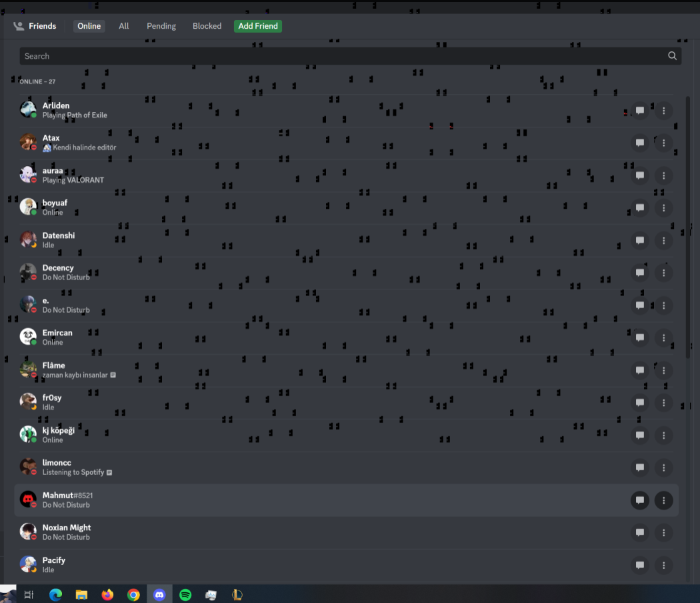This screenshot has width=700, height=603.
Task: Message limoncc via chat icon
Action: coord(640,468)
